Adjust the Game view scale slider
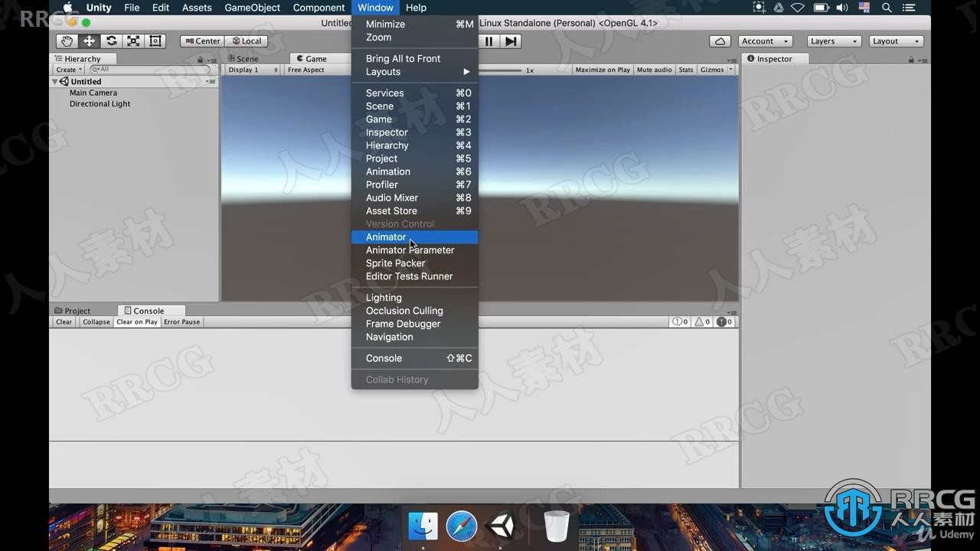The width and height of the screenshot is (980, 551). click(x=499, y=70)
